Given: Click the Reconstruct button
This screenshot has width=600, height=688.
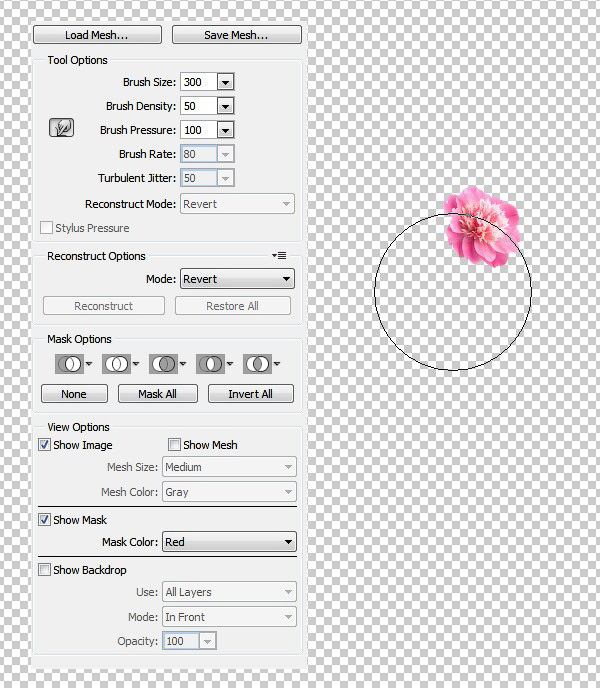Looking at the screenshot, I should (x=104, y=306).
